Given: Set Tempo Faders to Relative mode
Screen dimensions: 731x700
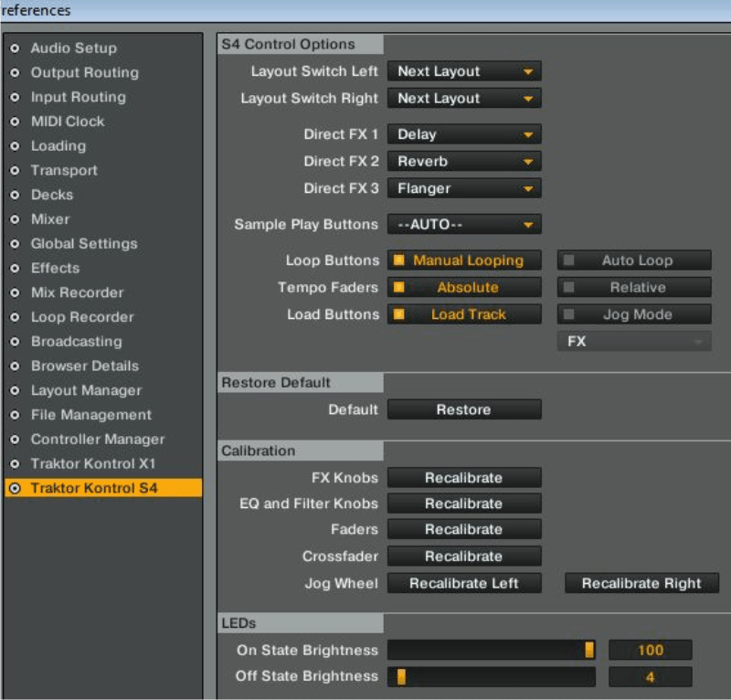Looking at the screenshot, I should tap(634, 287).
